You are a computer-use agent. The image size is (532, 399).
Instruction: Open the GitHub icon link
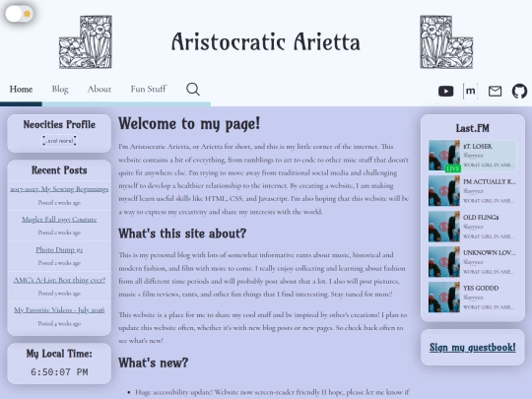click(519, 91)
